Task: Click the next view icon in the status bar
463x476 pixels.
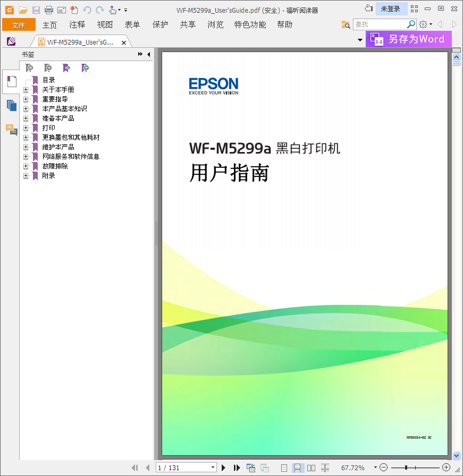Action: [x=265, y=468]
